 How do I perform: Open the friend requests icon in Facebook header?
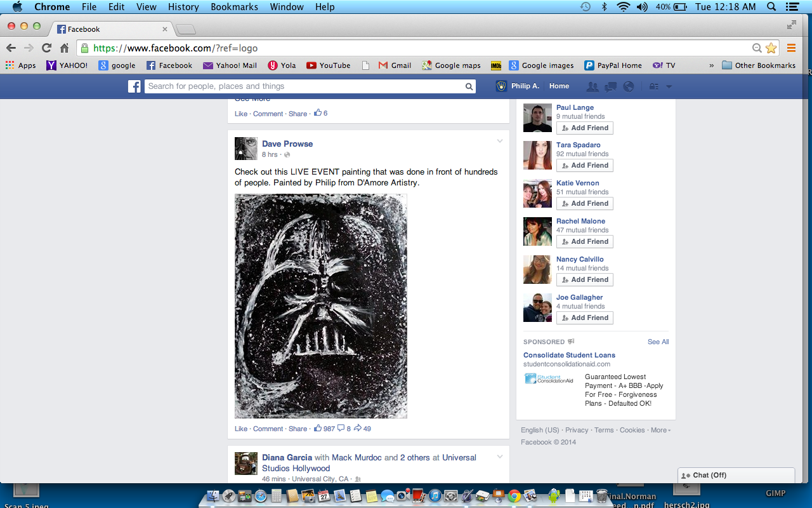click(593, 86)
